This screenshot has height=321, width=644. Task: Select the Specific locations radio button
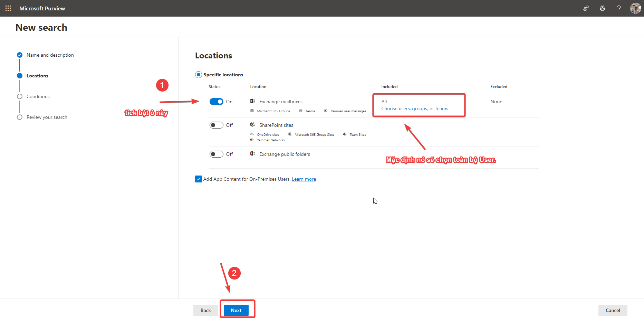[199, 75]
